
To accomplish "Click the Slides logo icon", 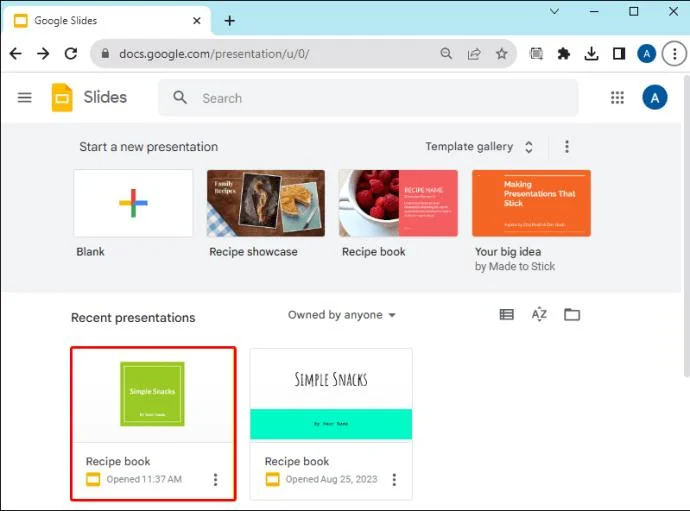I will pos(62,97).
